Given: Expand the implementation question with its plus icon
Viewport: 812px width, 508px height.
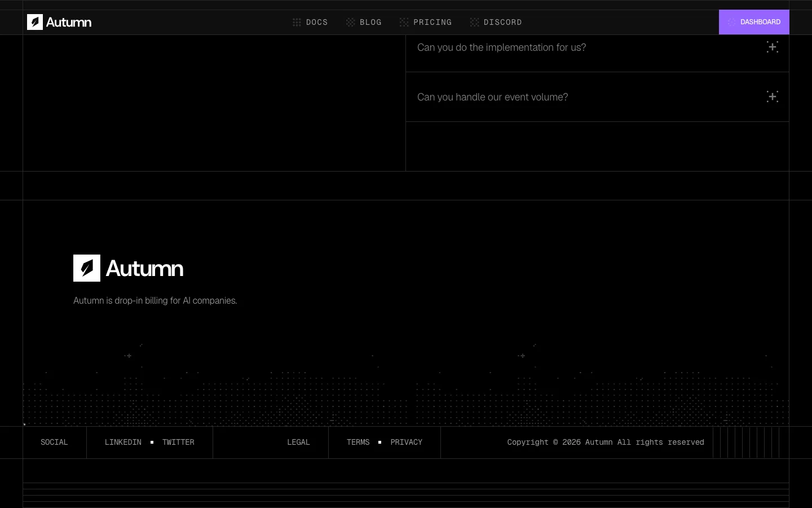Looking at the screenshot, I should pyautogui.click(x=773, y=47).
